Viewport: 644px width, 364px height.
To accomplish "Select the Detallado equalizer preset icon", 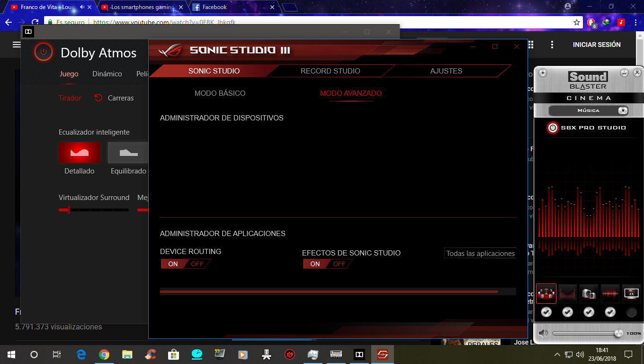I will point(80,153).
